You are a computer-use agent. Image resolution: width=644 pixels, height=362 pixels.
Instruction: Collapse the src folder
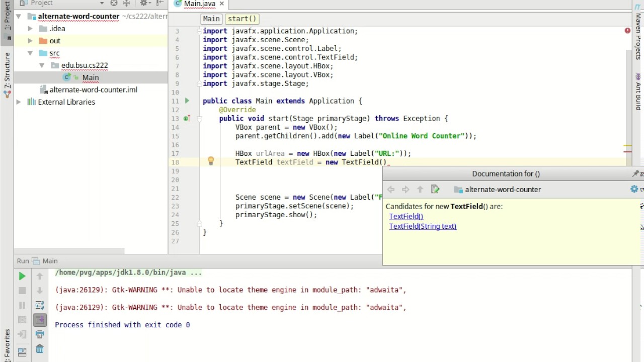(x=31, y=53)
